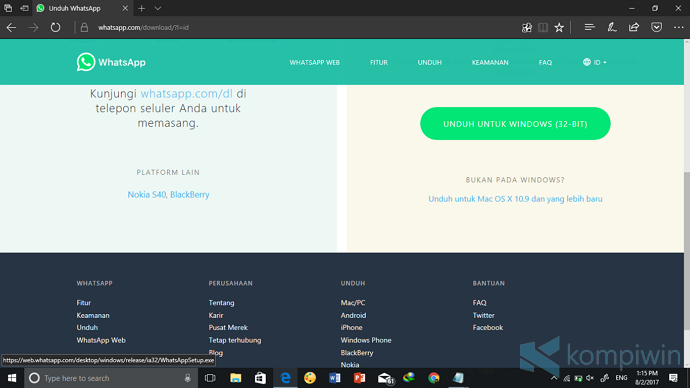The height and width of the screenshot is (388, 690).
Task: Close the Unduh WhatsApp tab
Action: (x=125, y=8)
